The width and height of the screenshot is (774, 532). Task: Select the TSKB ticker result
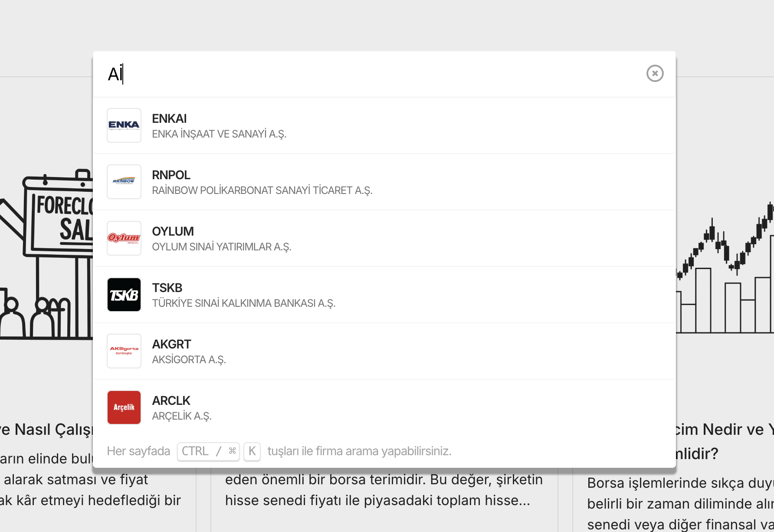(167, 288)
